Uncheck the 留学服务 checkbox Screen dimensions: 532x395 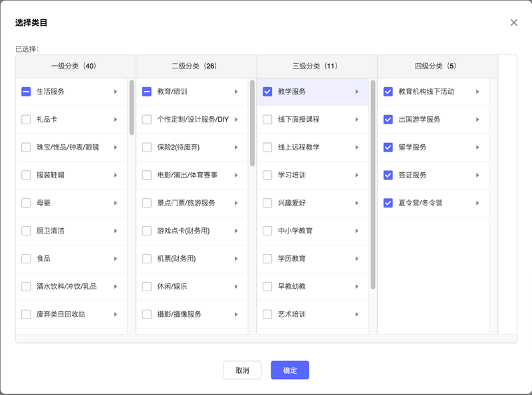click(387, 148)
